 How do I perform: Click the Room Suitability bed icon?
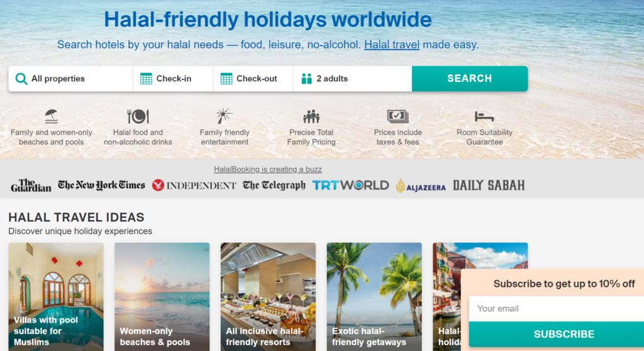pyautogui.click(x=484, y=117)
